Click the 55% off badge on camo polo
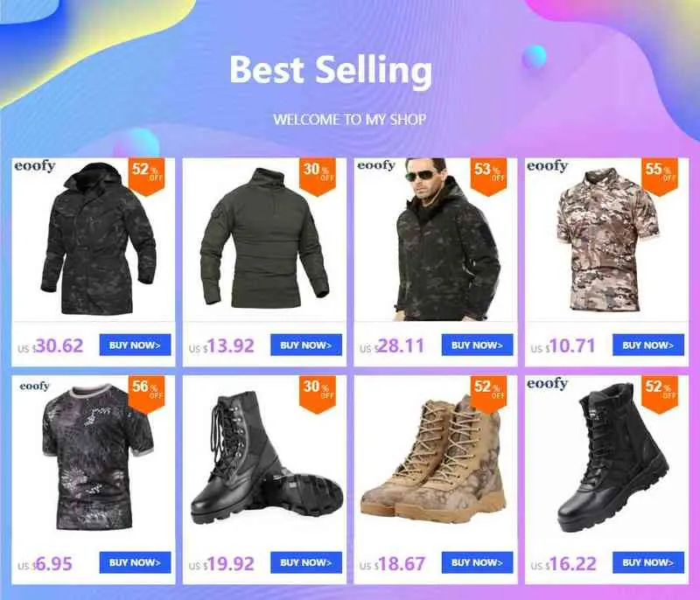 tap(660, 176)
